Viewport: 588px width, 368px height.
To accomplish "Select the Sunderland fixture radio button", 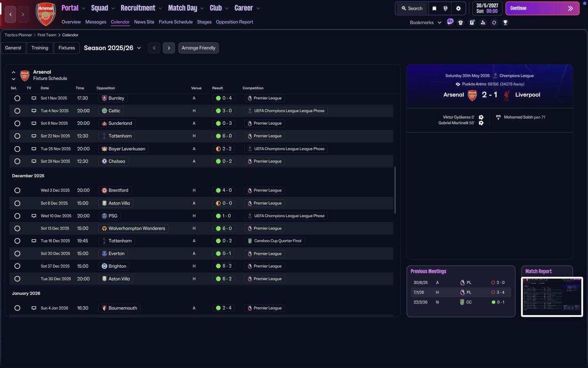I will point(17,123).
